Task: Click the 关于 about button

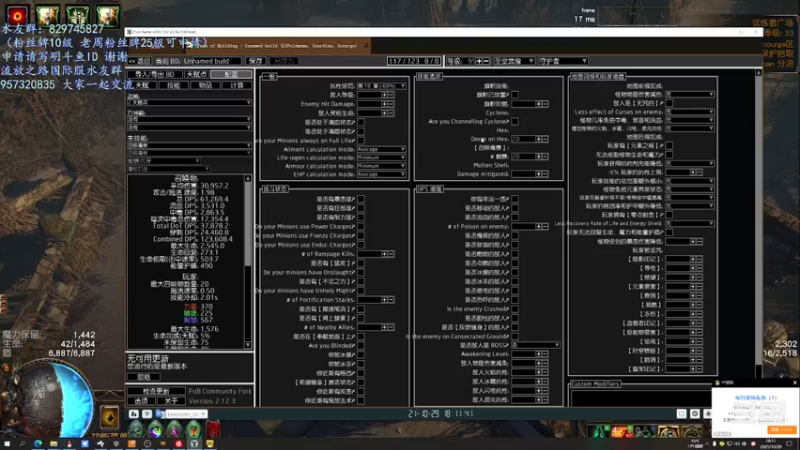Action: [171, 401]
